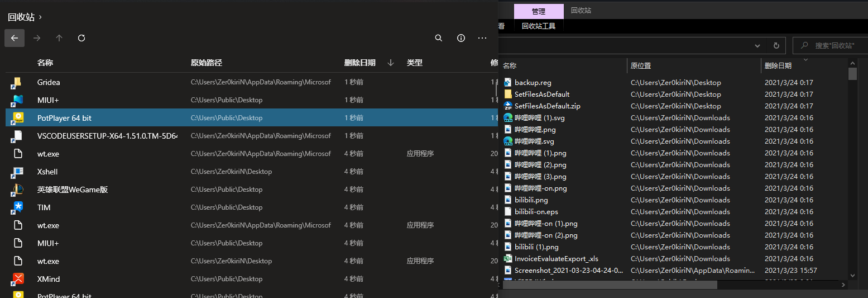Open the info (i) properties icon

point(461,38)
